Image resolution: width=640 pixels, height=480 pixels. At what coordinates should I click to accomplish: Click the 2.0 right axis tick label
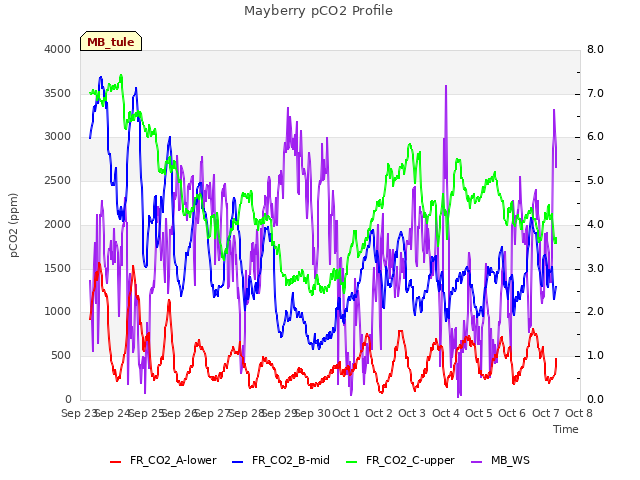[595, 312]
